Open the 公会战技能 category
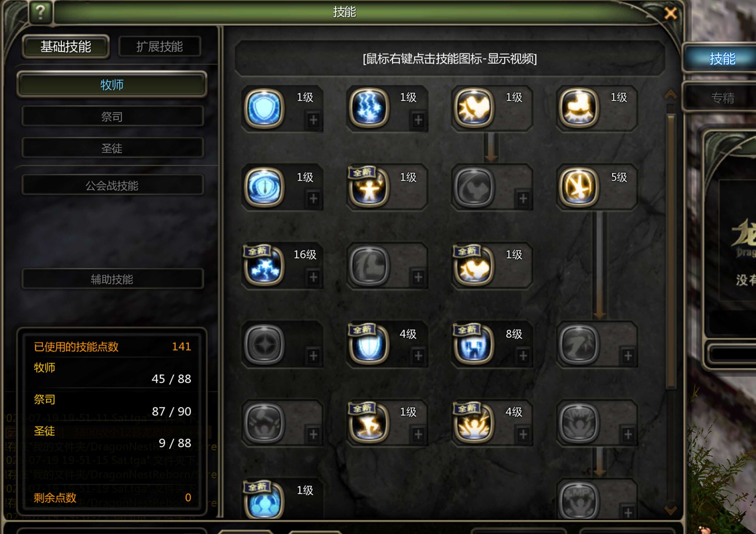The width and height of the screenshot is (756, 534). [x=112, y=185]
